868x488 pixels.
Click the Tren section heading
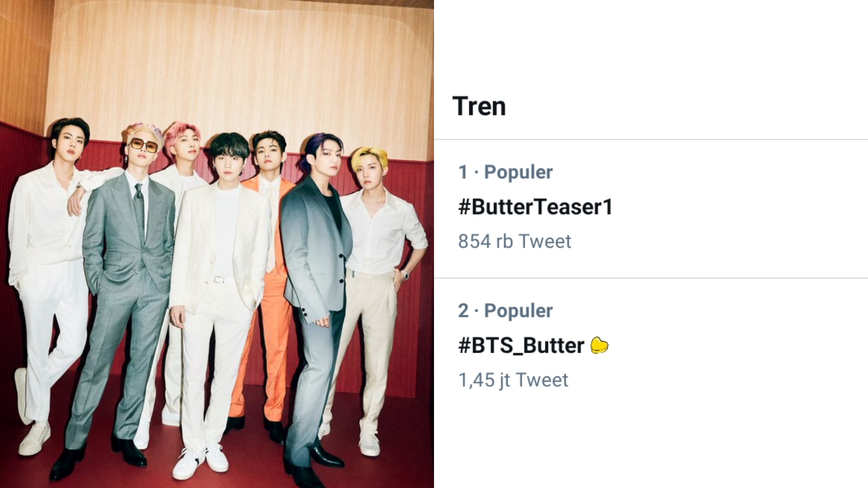(x=479, y=106)
